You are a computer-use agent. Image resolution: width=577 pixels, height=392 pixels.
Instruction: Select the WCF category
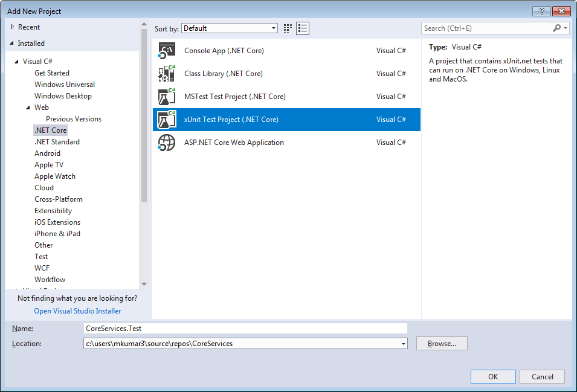tap(42, 268)
